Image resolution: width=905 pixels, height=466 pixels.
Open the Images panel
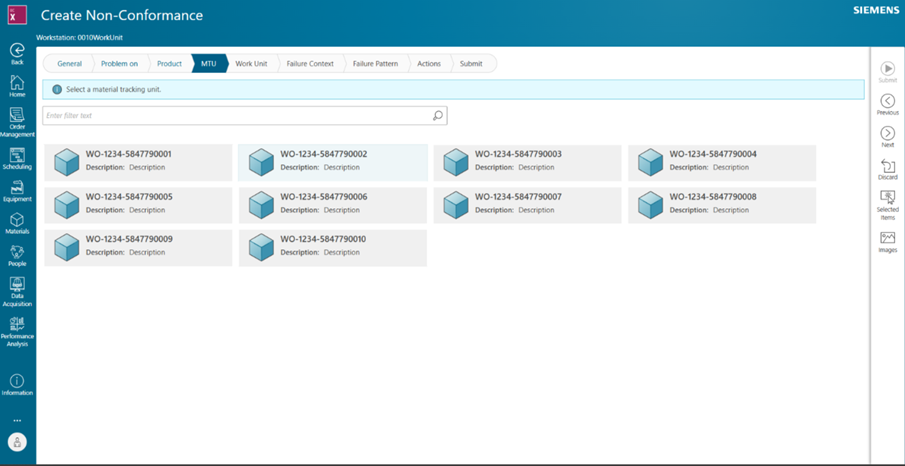coord(887,240)
